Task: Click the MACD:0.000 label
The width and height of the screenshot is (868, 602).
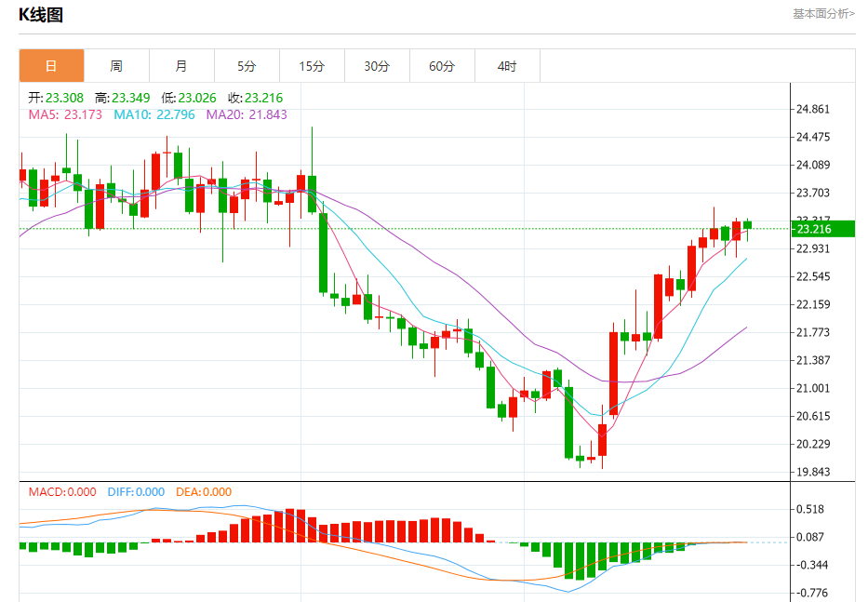Action: 62,492
